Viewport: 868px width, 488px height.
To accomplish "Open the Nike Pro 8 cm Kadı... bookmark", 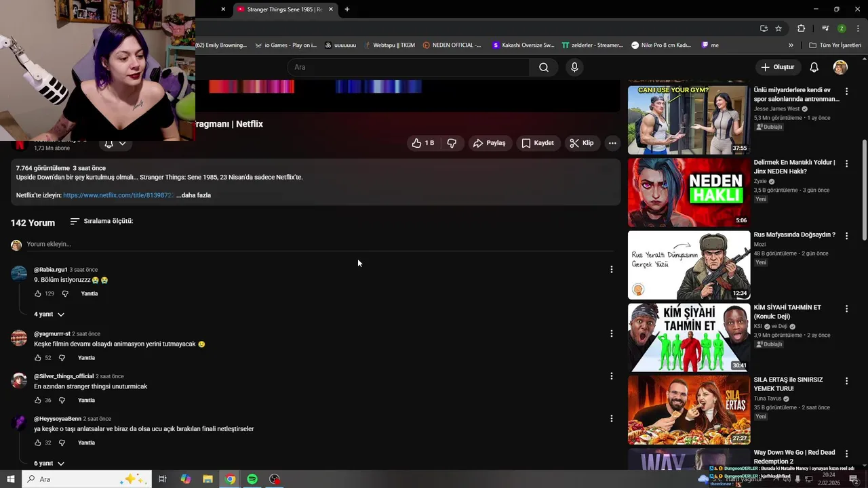I will click(x=661, y=45).
